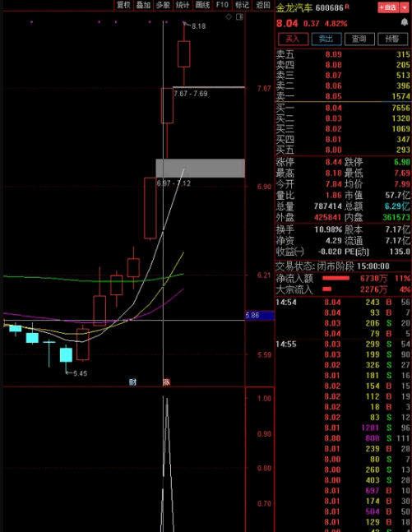Click the 14:54 trade timestamp

[x=286, y=302]
